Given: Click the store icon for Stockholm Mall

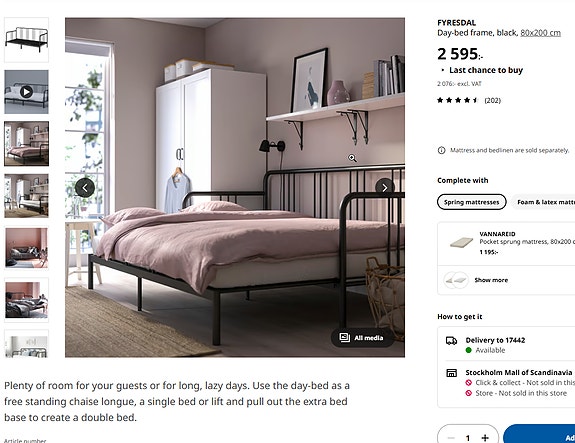Looking at the screenshot, I should tap(451, 373).
